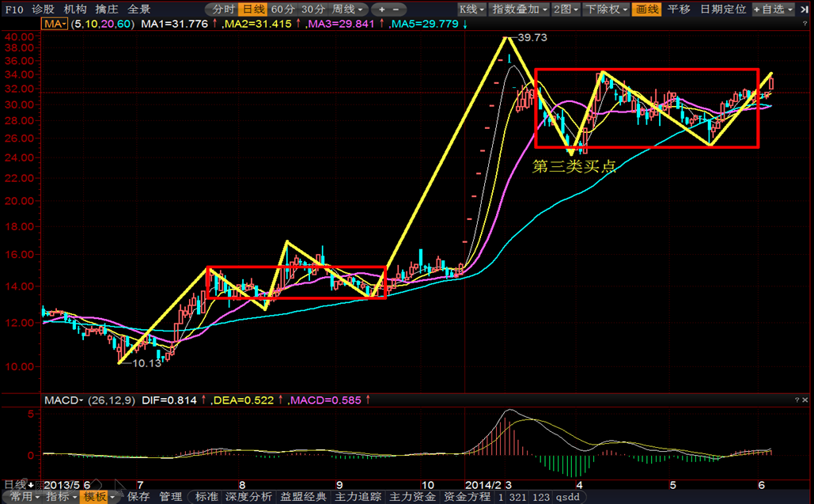Image resolution: width=814 pixels, height=504 pixels.
Task: Select the template tab labeled 123
Action: [541, 497]
